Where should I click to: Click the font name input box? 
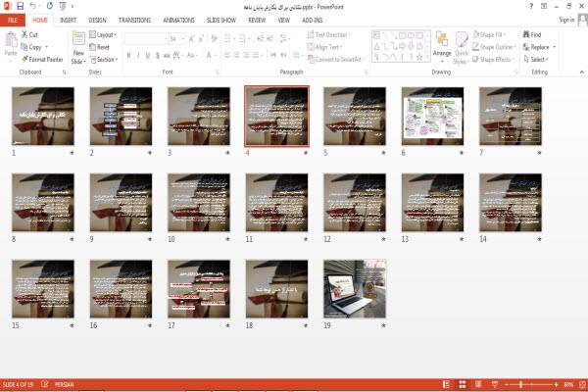(146, 38)
